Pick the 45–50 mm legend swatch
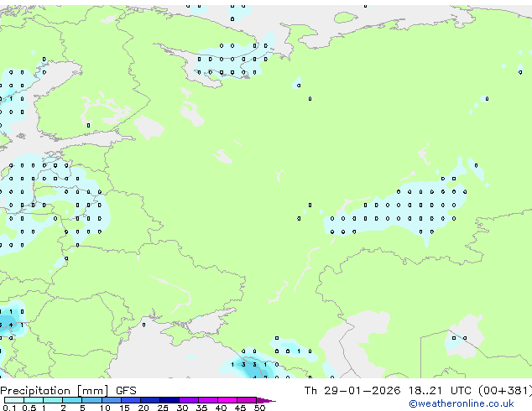This screenshot has width=532, height=411. point(247,400)
